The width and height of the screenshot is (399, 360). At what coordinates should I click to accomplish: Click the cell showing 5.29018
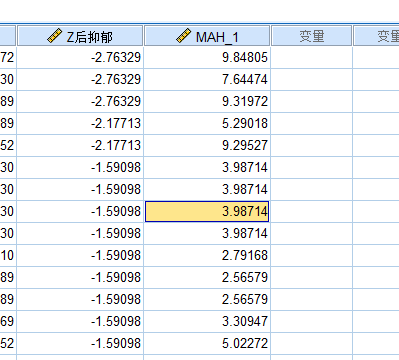click(x=207, y=124)
